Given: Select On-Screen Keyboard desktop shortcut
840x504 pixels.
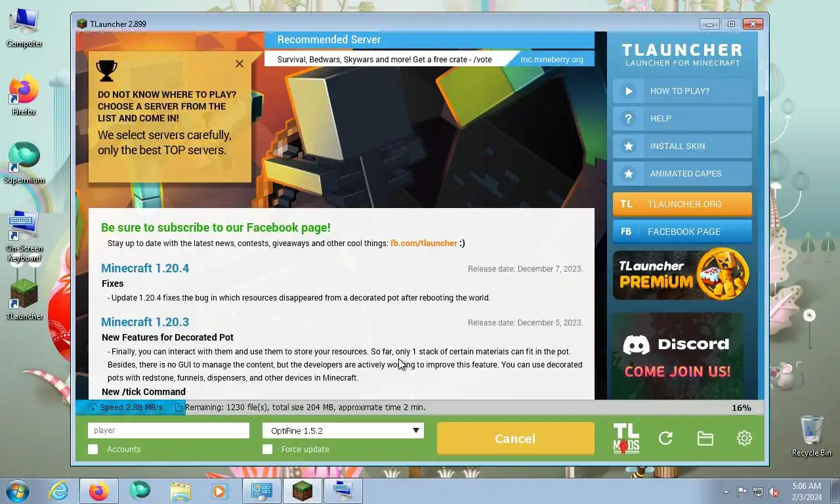Looking at the screenshot, I should (24, 236).
